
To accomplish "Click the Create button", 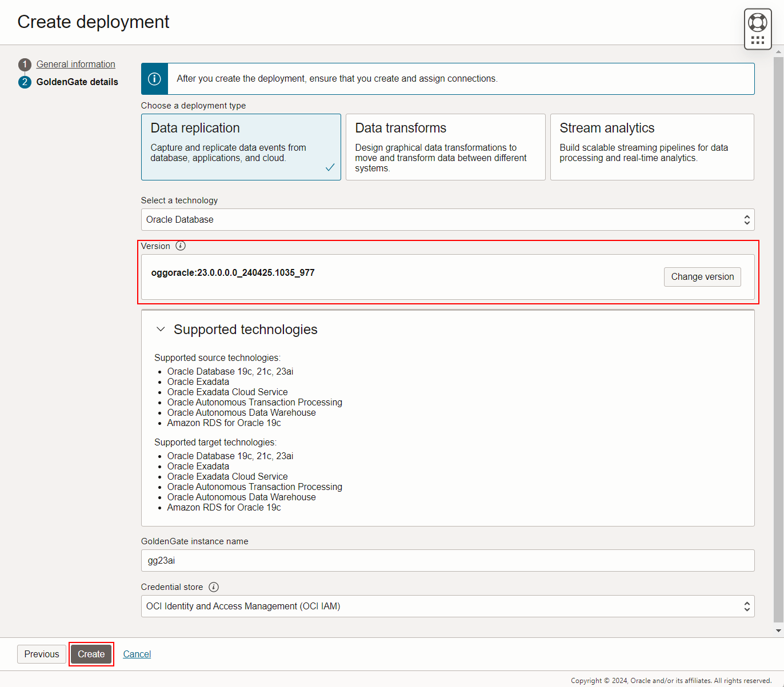I will 91,654.
